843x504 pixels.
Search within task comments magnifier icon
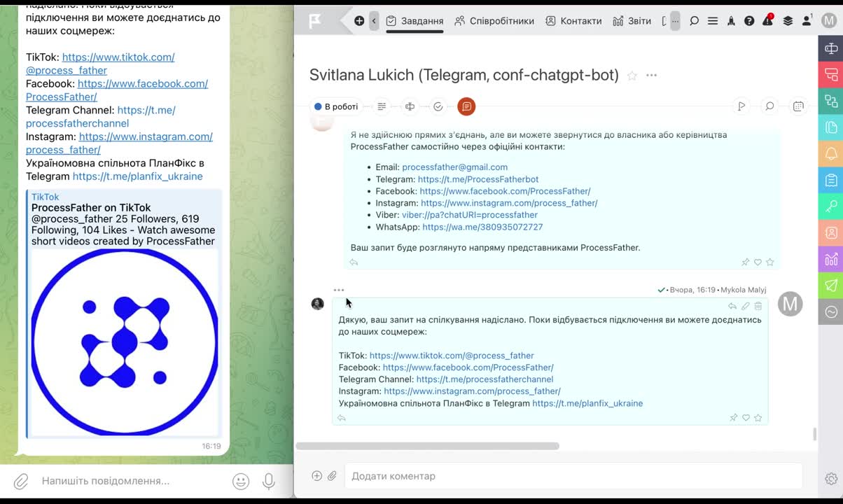[769, 106]
